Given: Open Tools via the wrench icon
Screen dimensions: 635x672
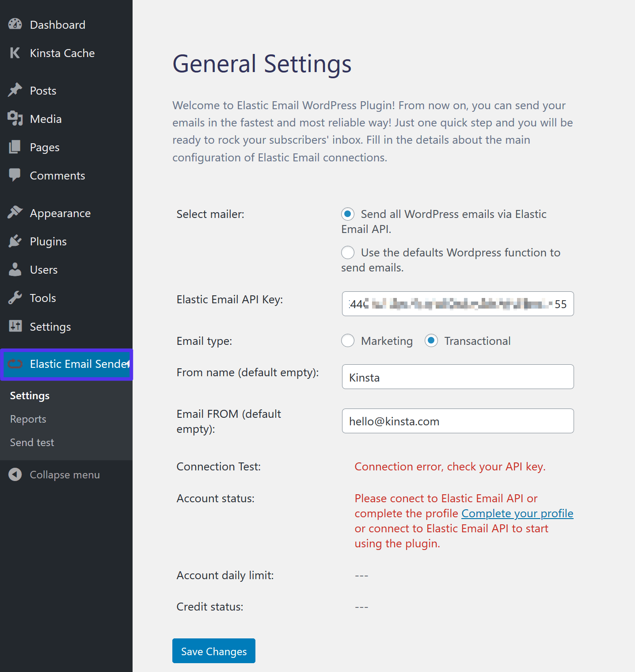Looking at the screenshot, I should 15,298.
